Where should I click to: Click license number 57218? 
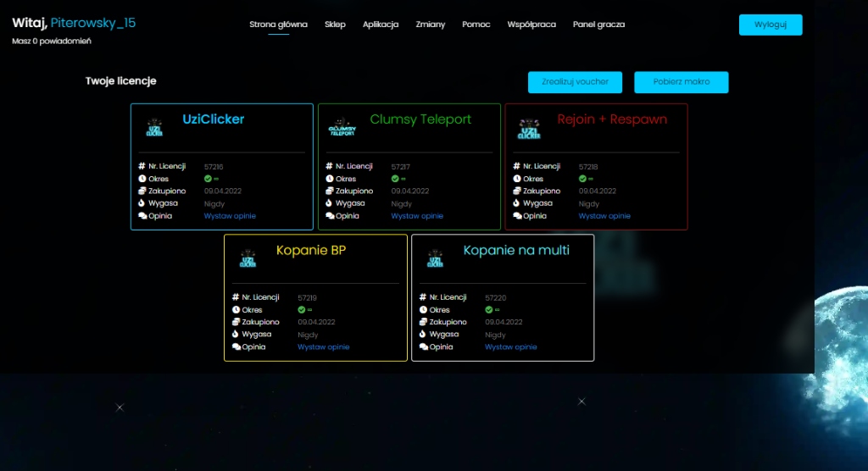(588, 167)
